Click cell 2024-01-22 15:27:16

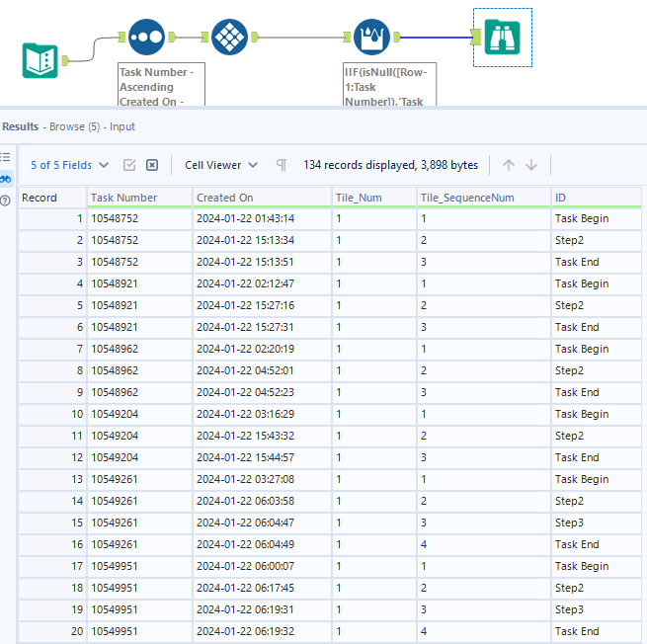tap(262, 305)
